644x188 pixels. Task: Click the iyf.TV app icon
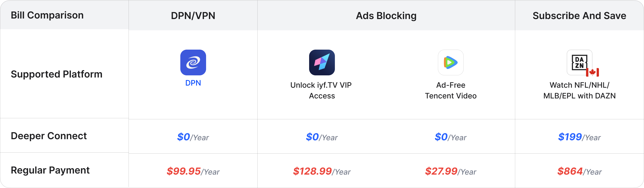click(322, 62)
